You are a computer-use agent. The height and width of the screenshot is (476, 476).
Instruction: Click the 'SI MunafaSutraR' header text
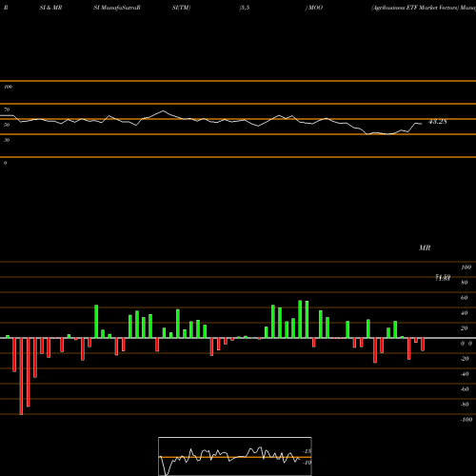tap(117, 8)
